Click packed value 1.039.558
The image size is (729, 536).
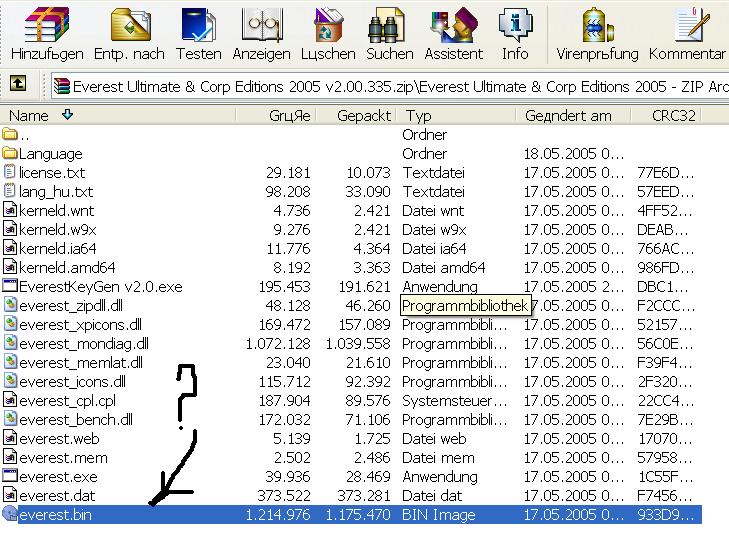(x=358, y=344)
